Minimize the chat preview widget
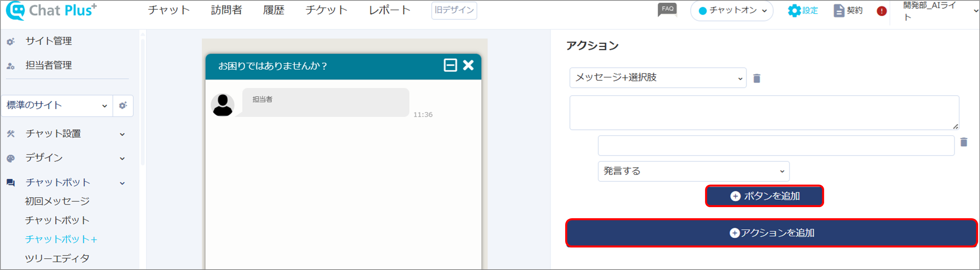Viewport: 980px width, 270px height. point(450,66)
